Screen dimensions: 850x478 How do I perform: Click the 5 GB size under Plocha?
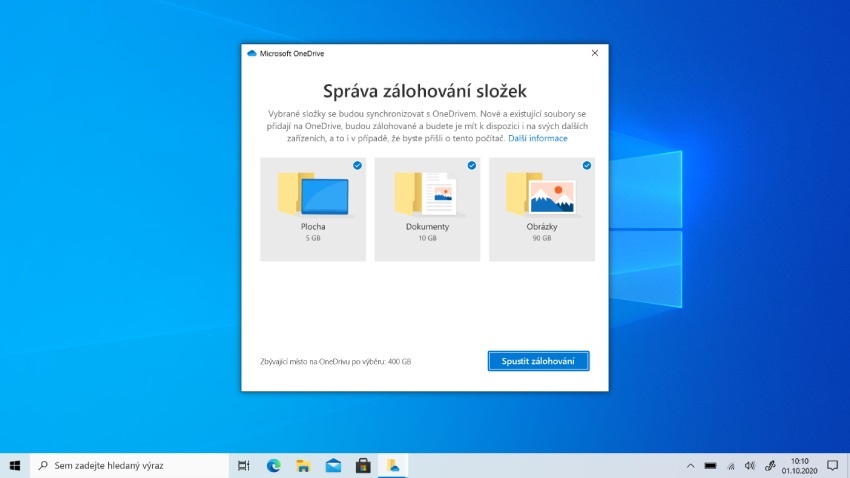point(313,238)
